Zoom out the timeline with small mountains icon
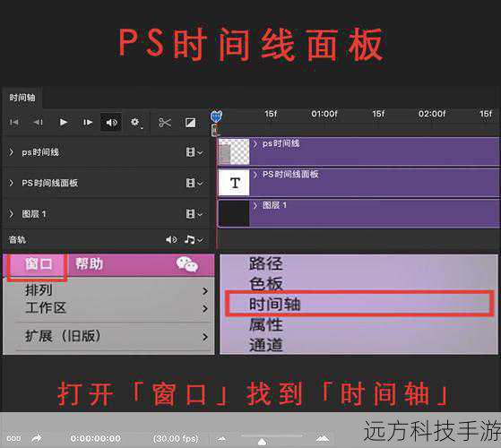 coord(221,439)
